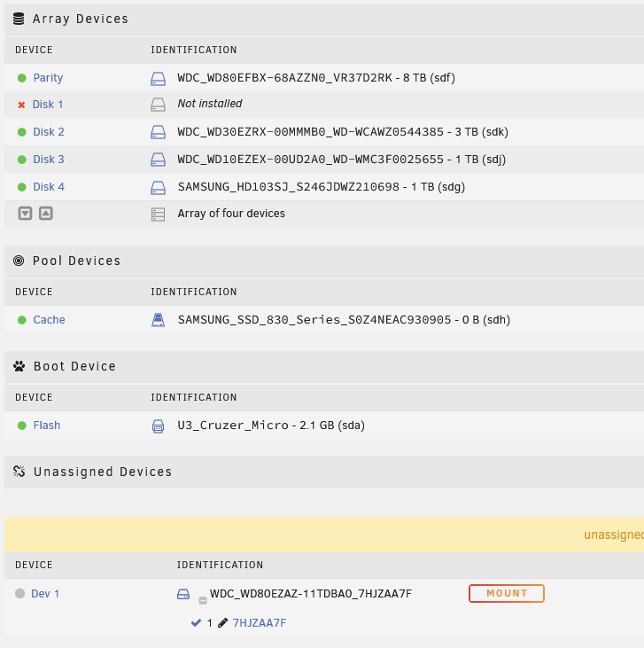Click the array list icon beside Array of four devices
Image resolution: width=644 pixels, height=648 pixels.
point(158,215)
